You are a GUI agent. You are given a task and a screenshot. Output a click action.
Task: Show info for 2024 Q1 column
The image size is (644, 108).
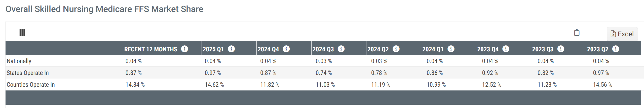[x=451, y=49]
